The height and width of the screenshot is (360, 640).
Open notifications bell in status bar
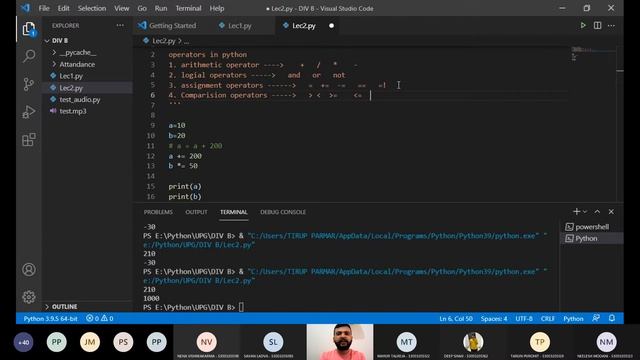pos(611,318)
